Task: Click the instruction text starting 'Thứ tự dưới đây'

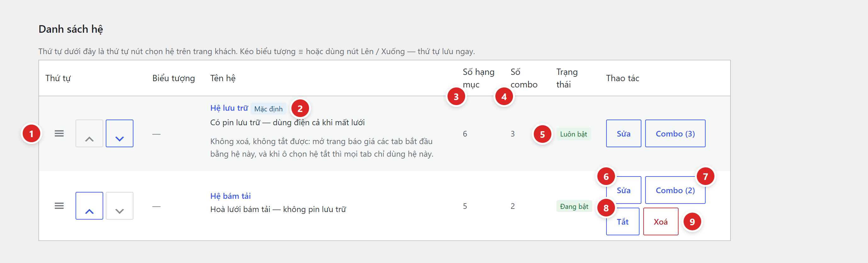Action: pyautogui.click(x=256, y=52)
